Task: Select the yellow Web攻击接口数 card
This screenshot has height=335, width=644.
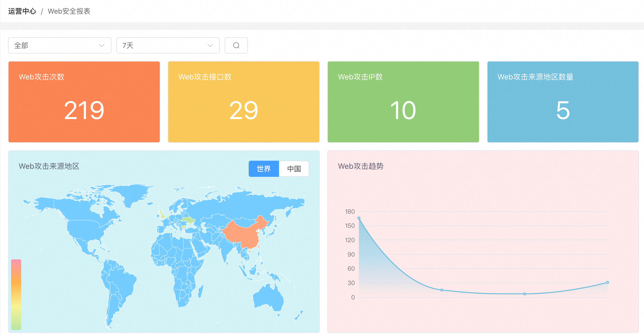Action: tap(243, 102)
